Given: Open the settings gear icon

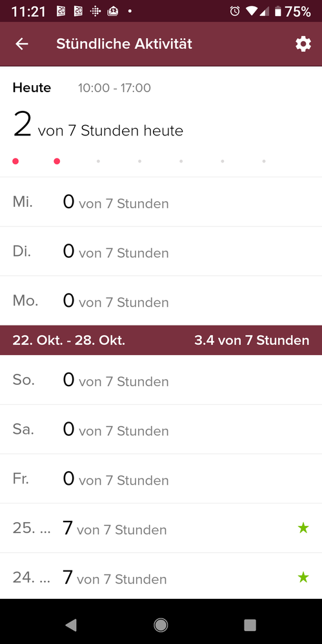Looking at the screenshot, I should [303, 44].
